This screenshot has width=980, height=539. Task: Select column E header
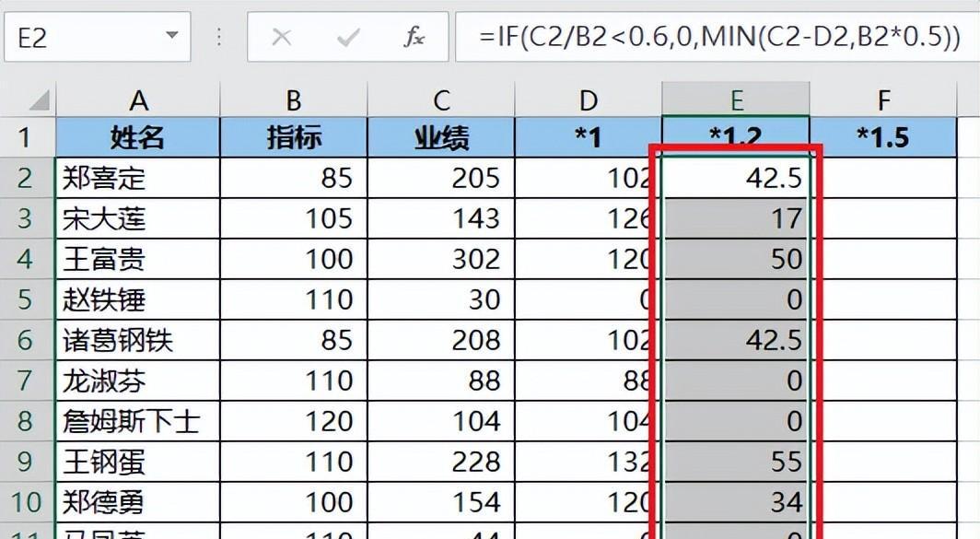click(x=736, y=100)
